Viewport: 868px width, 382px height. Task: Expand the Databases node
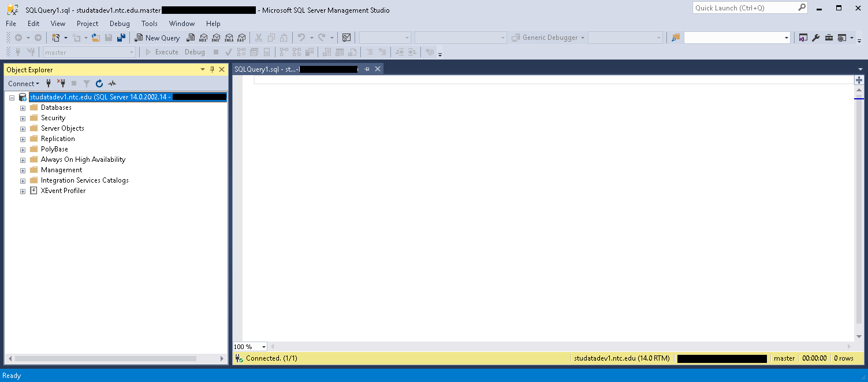(23, 107)
